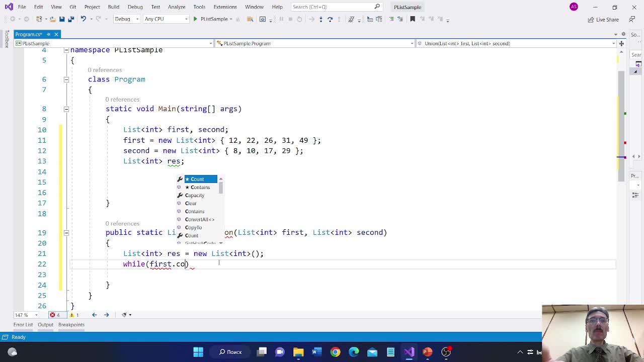Click the warning count indicator showing 1
644x362 pixels.
74,315
